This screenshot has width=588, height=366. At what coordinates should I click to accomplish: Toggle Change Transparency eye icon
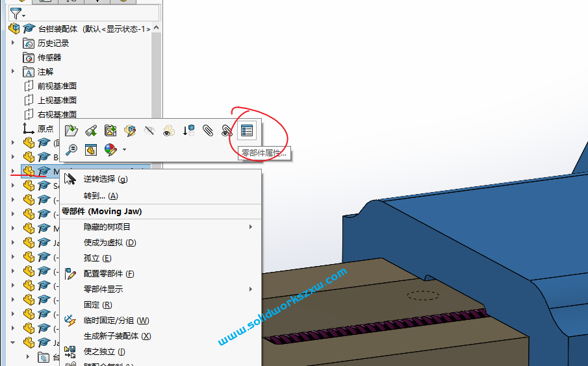pyautogui.click(x=168, y=130)
